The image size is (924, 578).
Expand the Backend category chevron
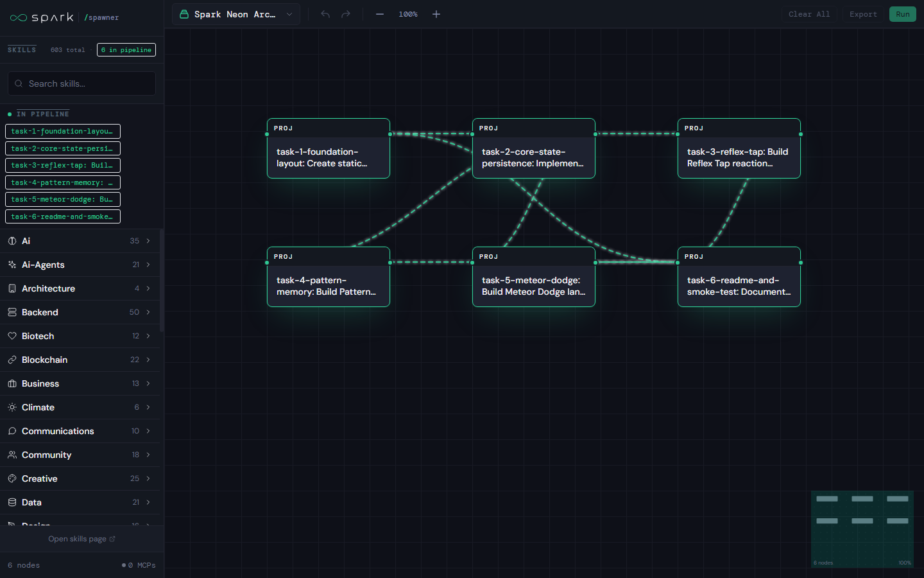point(148,312)
